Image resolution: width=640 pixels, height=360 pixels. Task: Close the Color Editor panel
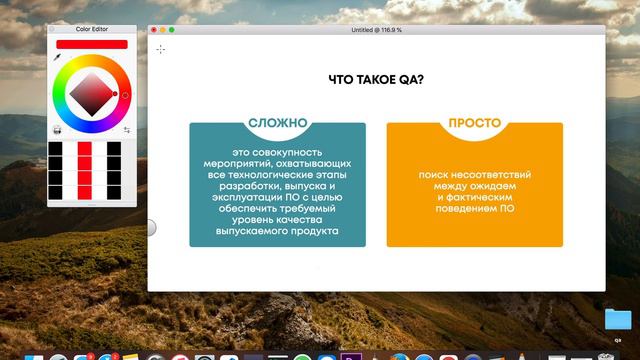pos(51,29)
